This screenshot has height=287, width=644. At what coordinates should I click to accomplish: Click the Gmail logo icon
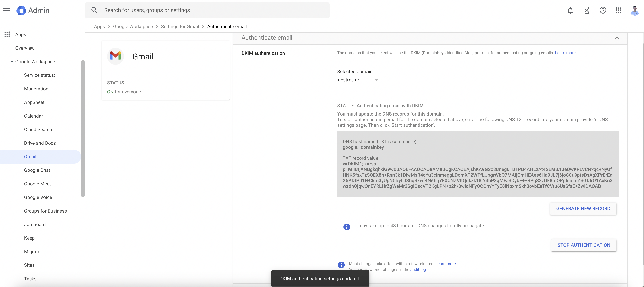(115, 56)
